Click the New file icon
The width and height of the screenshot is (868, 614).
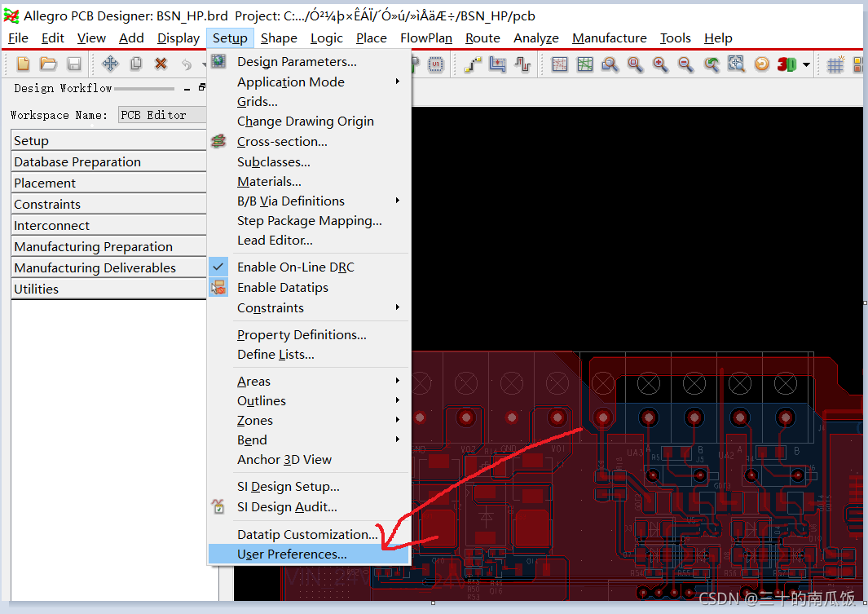pyautogui.click(x=24, y=64)
